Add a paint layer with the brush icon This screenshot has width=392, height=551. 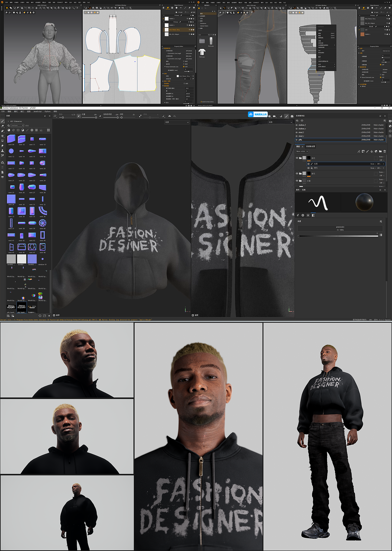tap(367, 151)
